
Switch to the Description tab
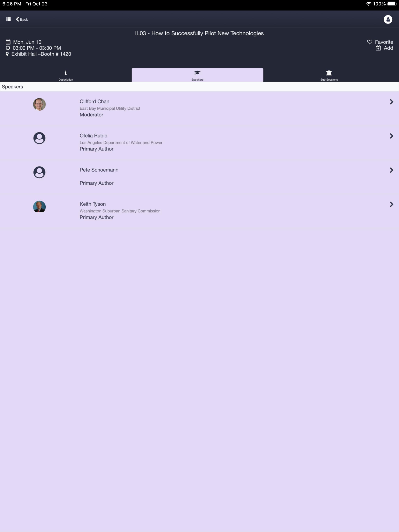(x=66, y=75)
